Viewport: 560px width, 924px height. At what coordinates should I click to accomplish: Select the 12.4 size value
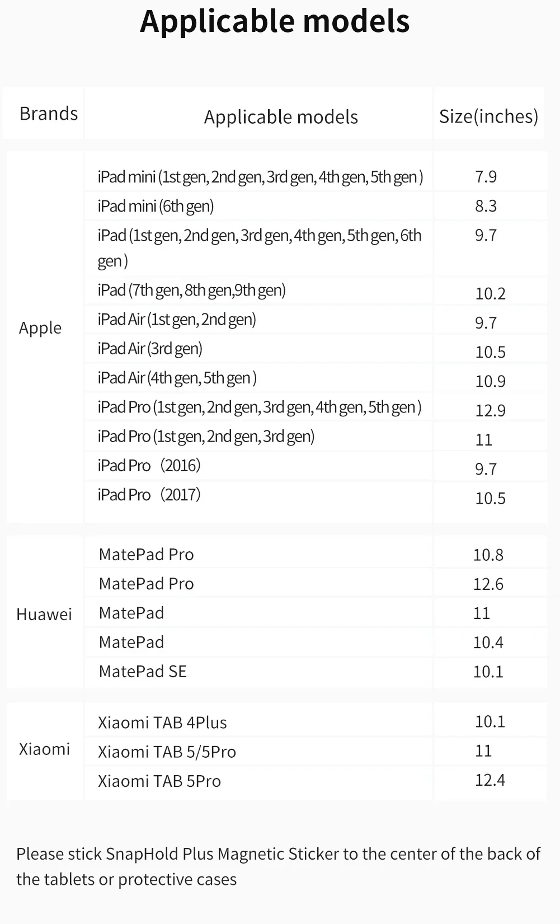click(x=490, y=780)
